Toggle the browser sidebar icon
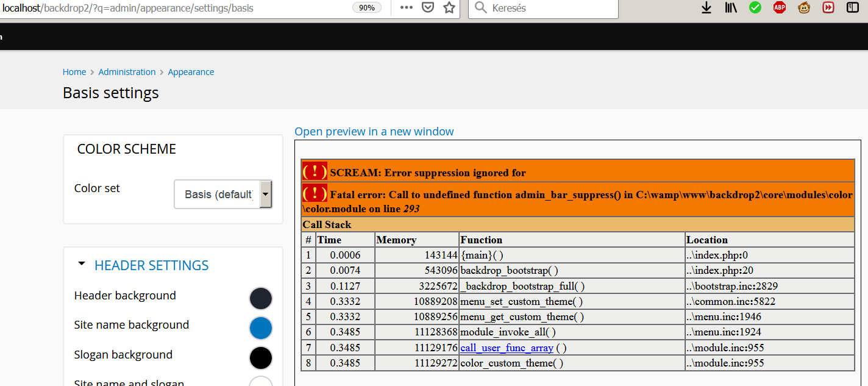The image size is (868, 386). tap(852, 8)
